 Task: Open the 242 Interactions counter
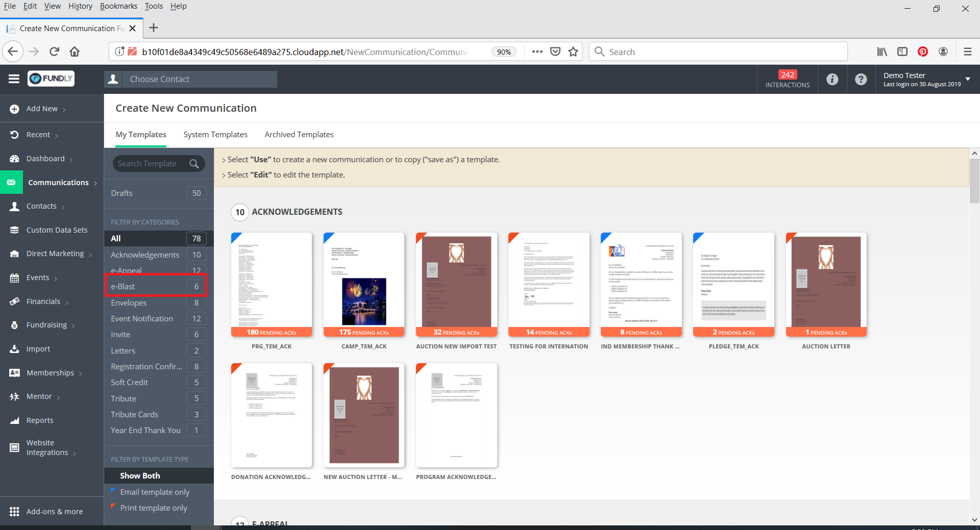[x=787, y=79]
